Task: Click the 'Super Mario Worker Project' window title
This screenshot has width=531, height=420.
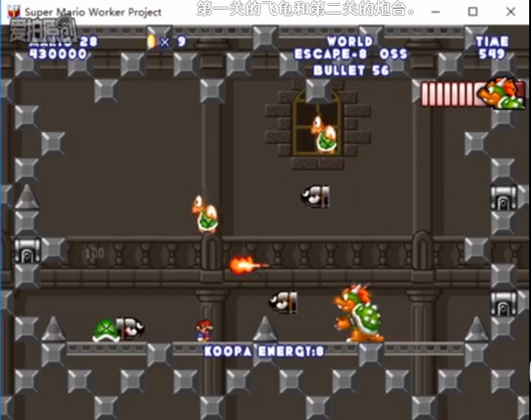Action: 93,12
